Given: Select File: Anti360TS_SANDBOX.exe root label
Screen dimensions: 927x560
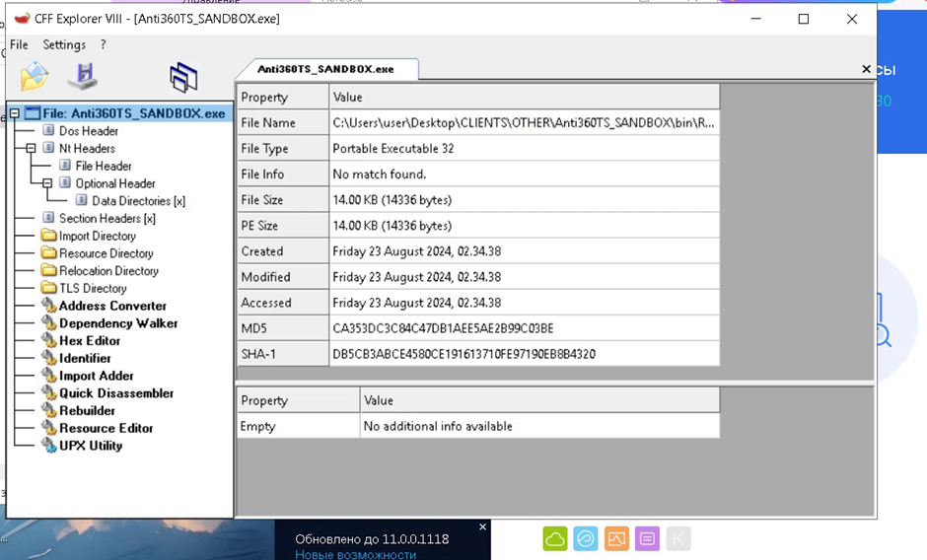Looking at the screenshot, I should pos(133,113).
